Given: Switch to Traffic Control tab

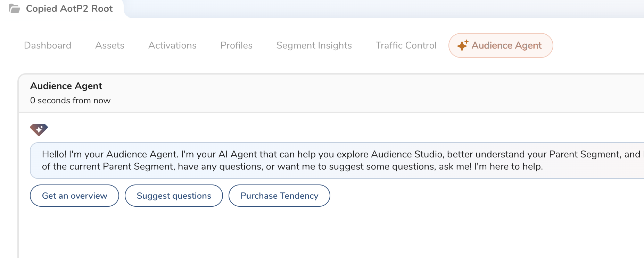Looking at the screenshot, I should (406, 45).
